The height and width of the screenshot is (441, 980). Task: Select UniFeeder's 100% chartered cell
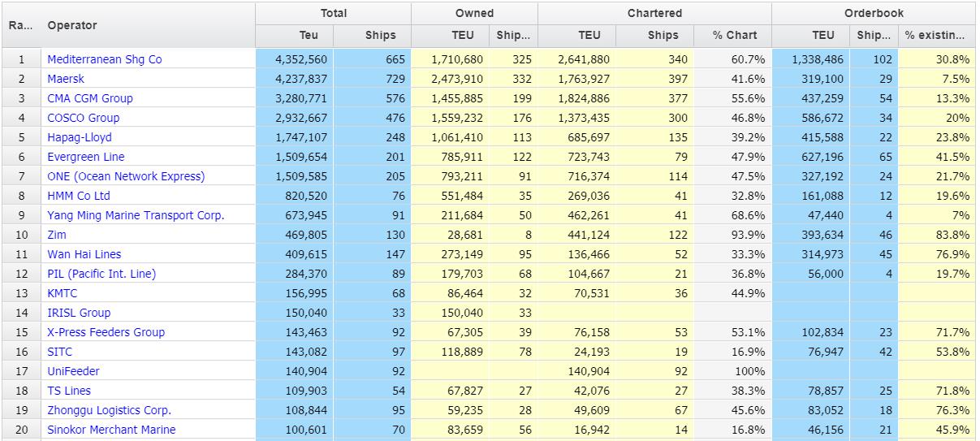coord(734,371)
